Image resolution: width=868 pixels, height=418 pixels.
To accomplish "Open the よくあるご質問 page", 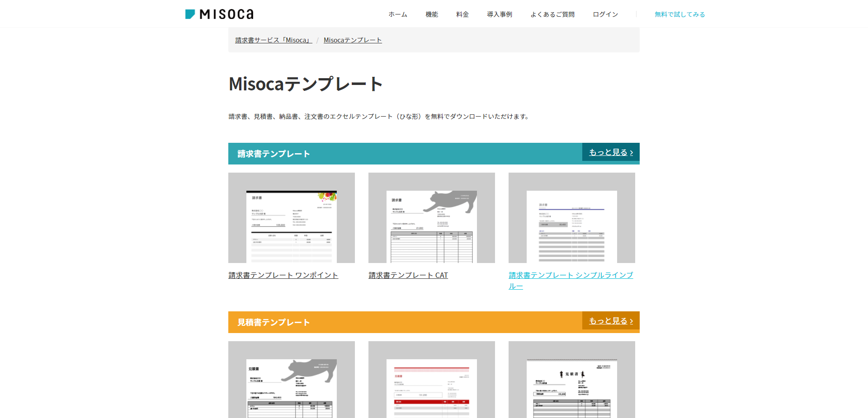I will tap(552, 14).
